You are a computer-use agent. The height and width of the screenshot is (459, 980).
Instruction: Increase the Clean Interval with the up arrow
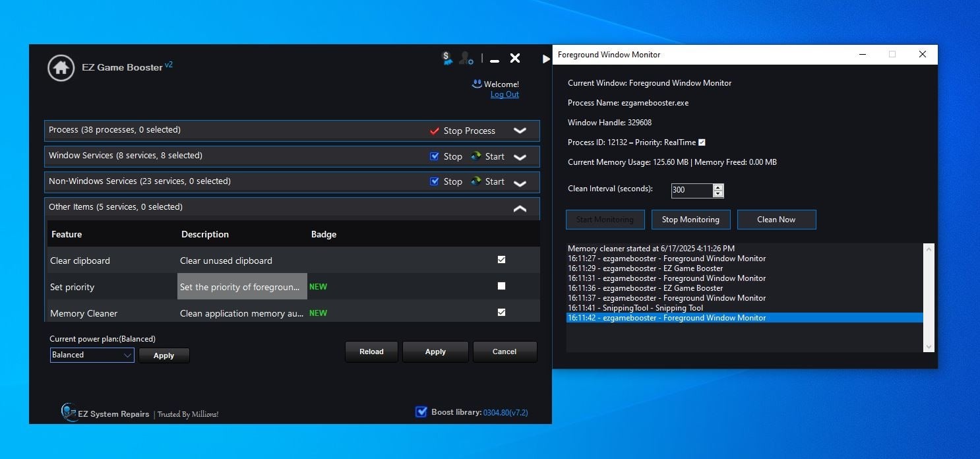718,187
